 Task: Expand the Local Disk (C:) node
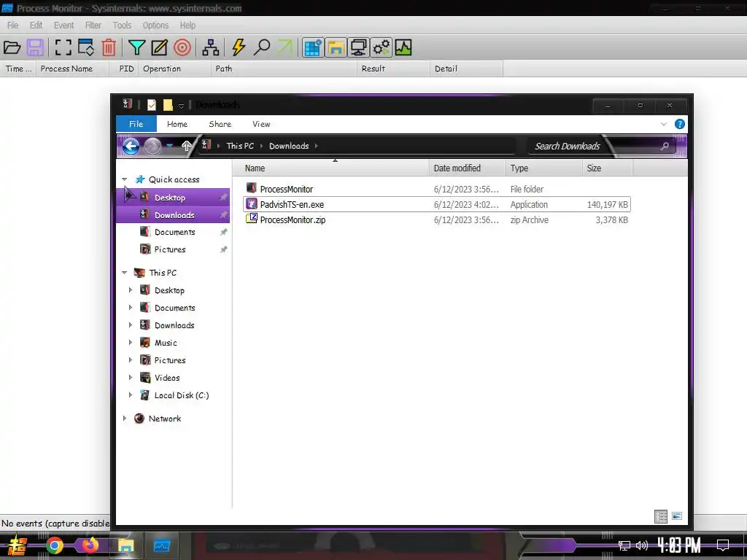tap(131, 394)
